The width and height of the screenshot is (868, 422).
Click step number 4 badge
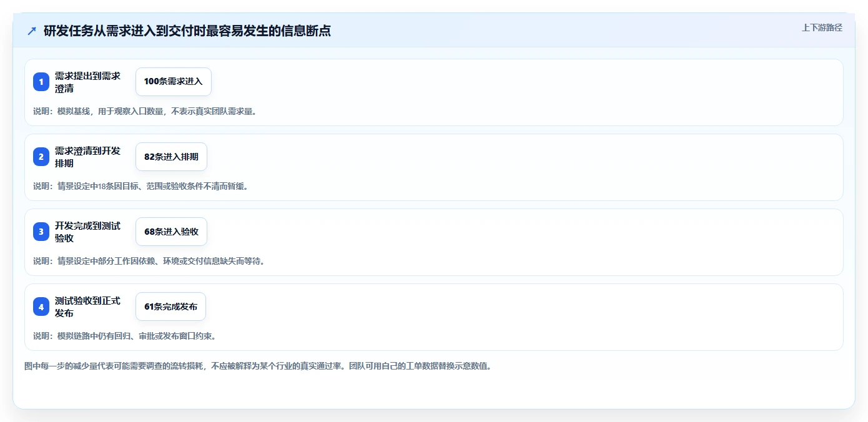pos(41,307)
